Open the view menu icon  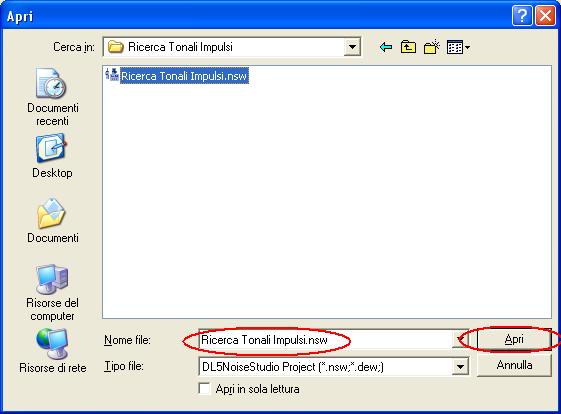458,47
